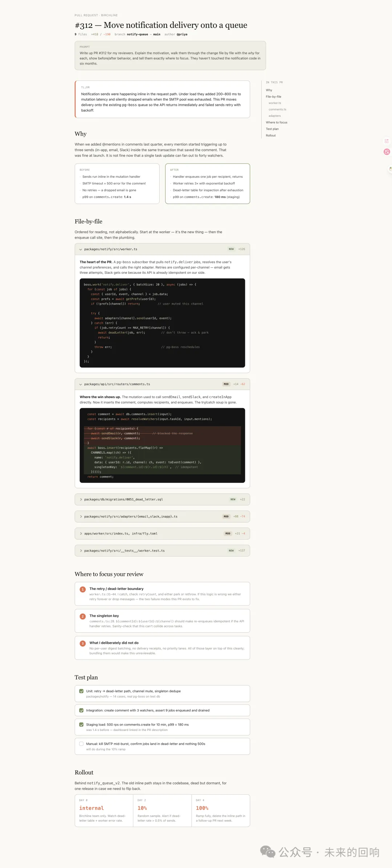Click the PULL REQUEST · BIRCHLINE breadcrumb
Screen dimensions: 392x868
[96, 15]
